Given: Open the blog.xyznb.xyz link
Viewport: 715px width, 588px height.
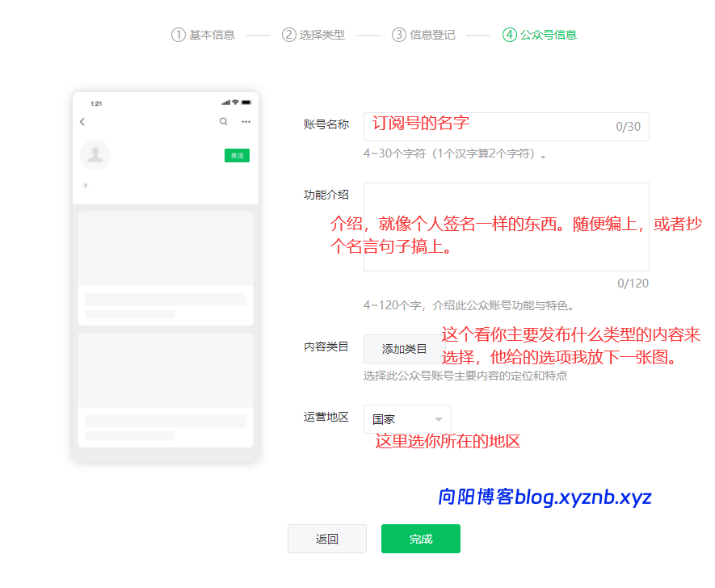Looking at the screenshot, I should point(540,498).
